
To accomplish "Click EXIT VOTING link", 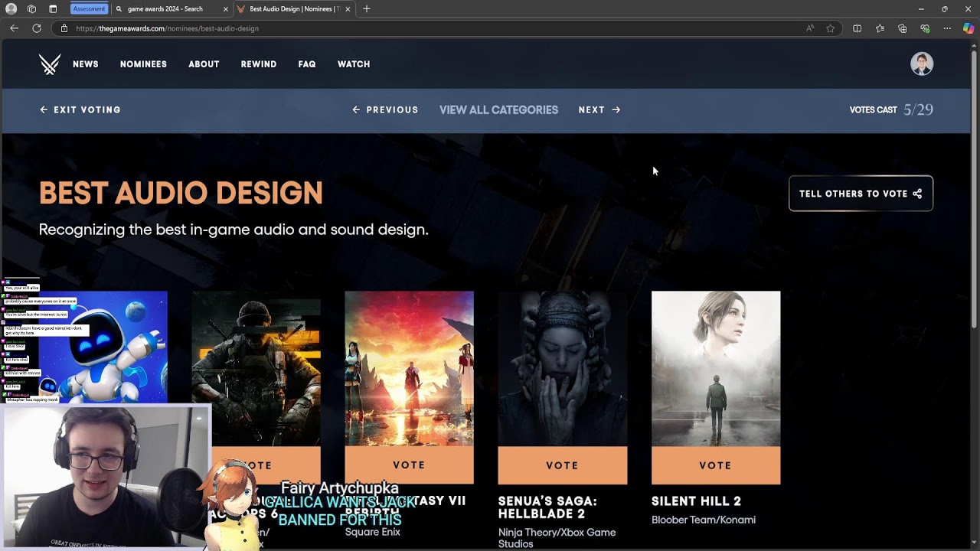I will tap(80, 109).
